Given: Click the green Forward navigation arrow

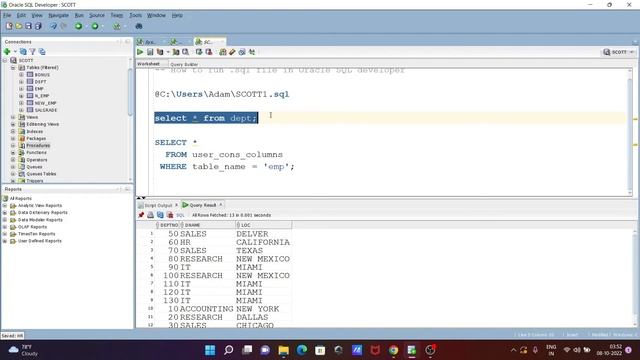Looking at the screenshot, I should coord(95,26).
